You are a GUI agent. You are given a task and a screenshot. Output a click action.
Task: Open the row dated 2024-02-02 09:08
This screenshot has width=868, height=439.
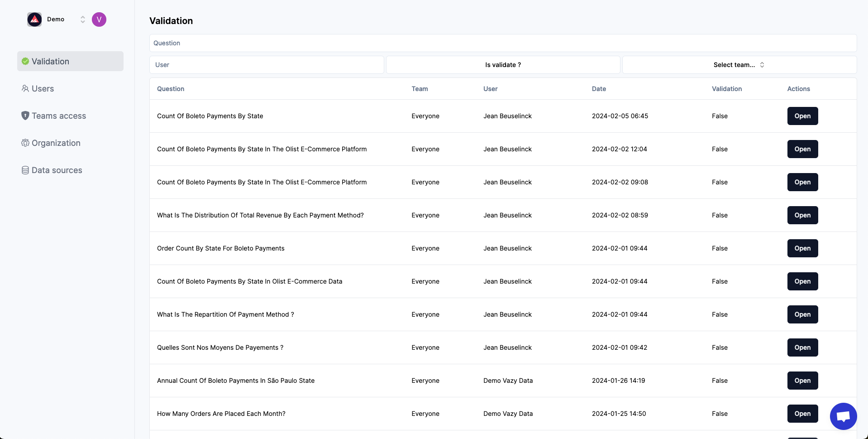[x=802, y=182]
